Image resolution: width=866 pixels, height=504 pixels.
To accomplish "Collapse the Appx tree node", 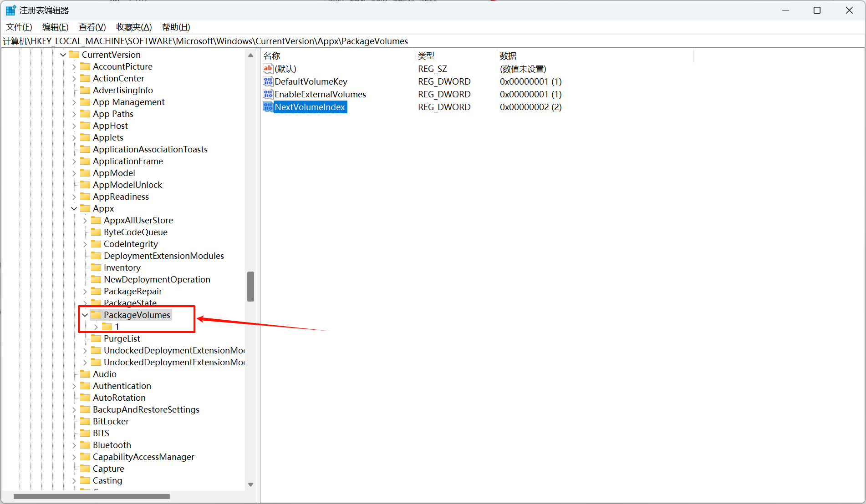I will point(74,208).
